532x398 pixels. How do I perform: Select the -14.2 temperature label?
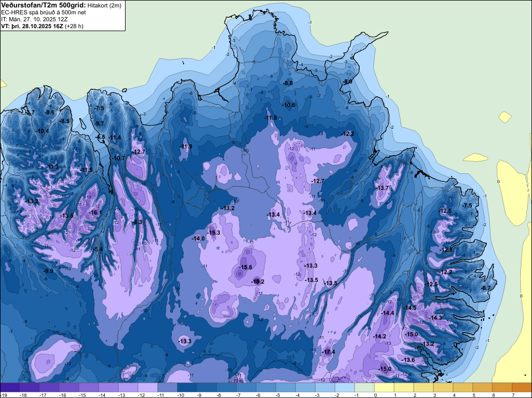click(x=379, y=337)
